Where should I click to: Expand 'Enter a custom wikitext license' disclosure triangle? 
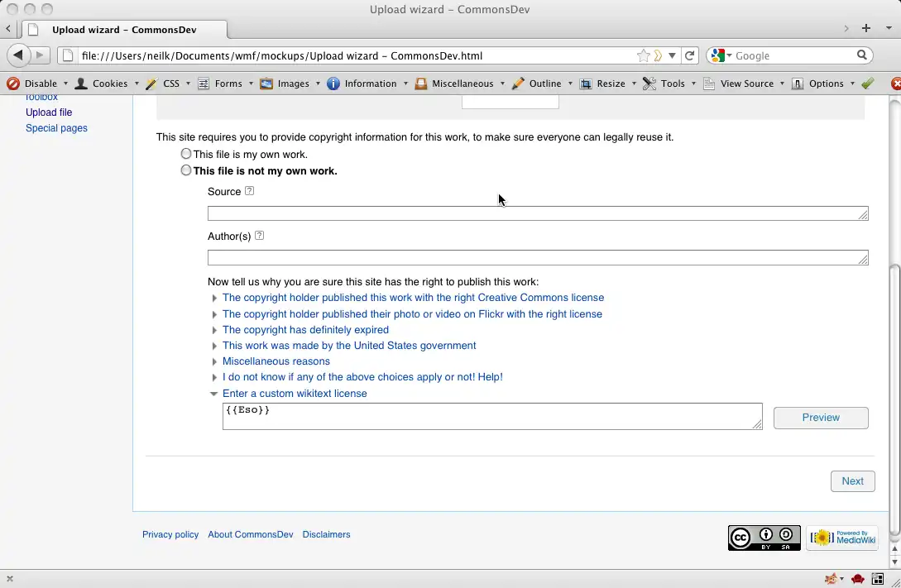click(214, 393)
